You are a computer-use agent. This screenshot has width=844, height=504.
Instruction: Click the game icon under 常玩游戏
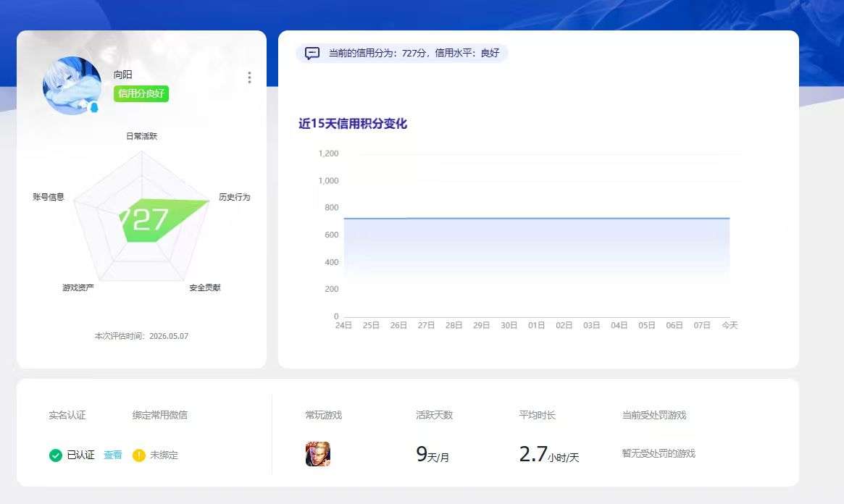tap(317, 453)
